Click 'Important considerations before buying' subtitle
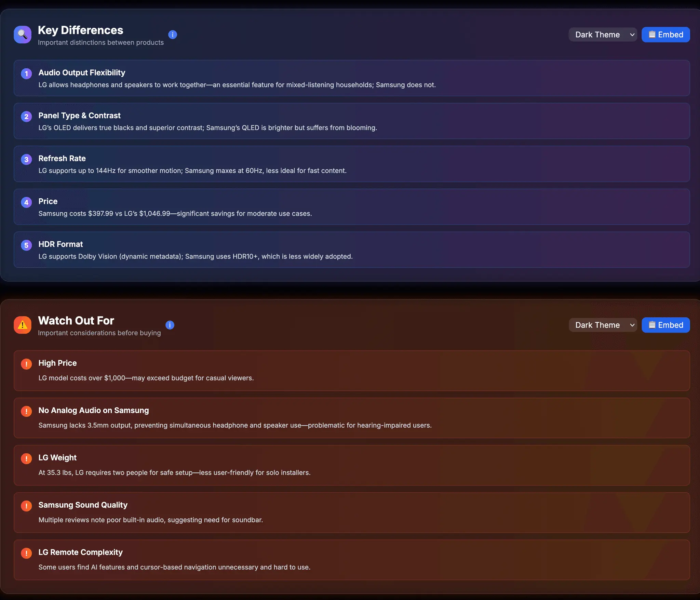700x600 pixels. (99, 333)
